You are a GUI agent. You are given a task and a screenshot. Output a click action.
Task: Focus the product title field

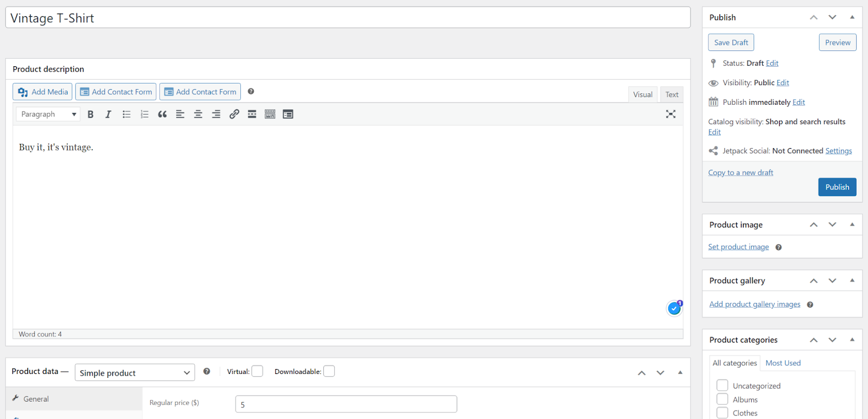[x=348, y=18]
